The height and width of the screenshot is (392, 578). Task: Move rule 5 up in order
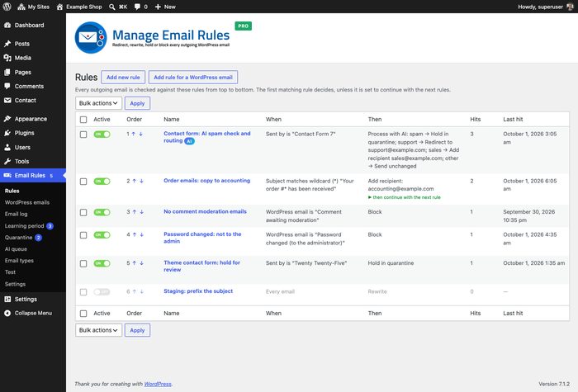(134, 263)
